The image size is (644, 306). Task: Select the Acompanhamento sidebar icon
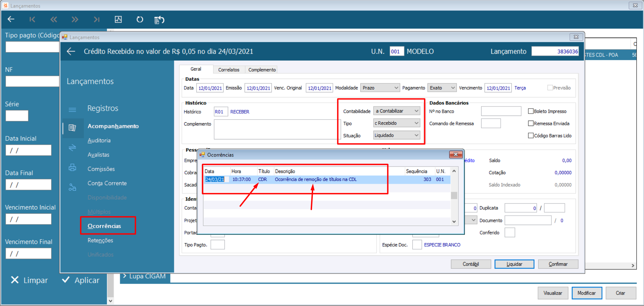pos(72,128)
